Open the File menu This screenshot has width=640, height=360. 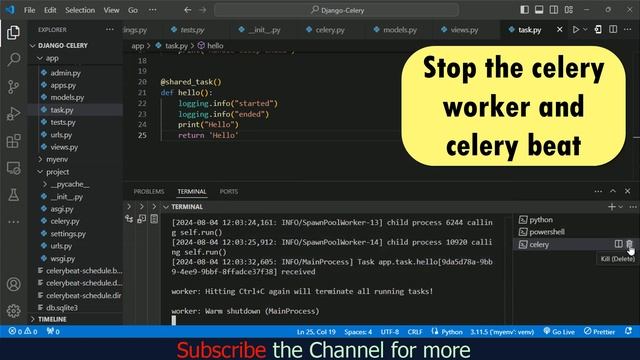(29, 10)
